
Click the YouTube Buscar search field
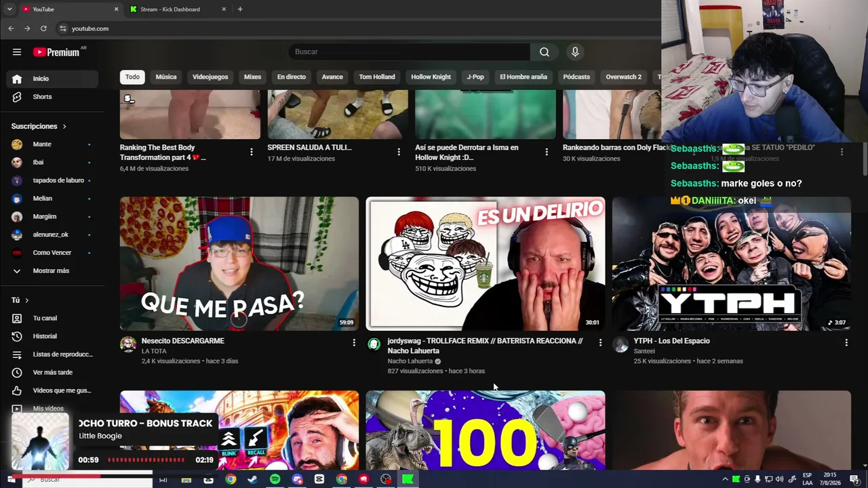coord(409,52)
